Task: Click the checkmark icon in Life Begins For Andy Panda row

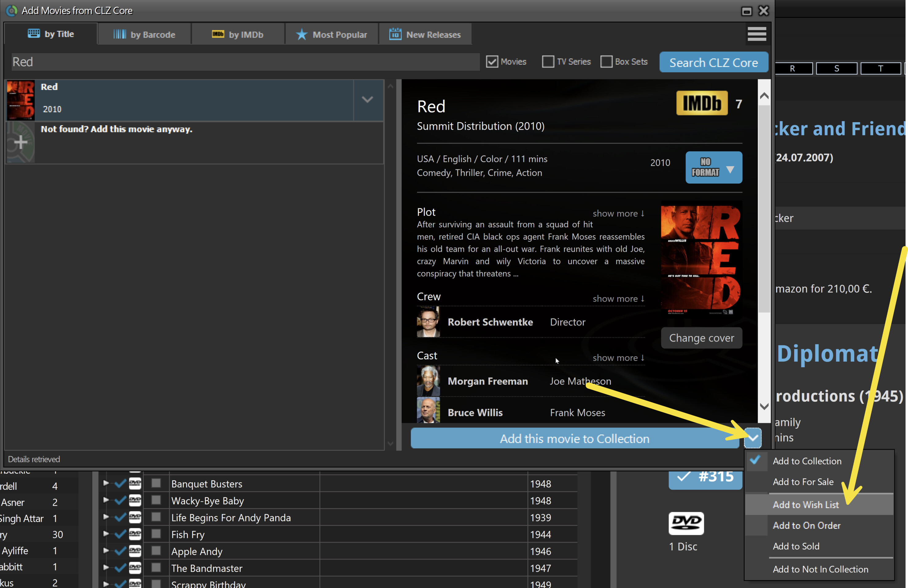Action: point(121,517)
